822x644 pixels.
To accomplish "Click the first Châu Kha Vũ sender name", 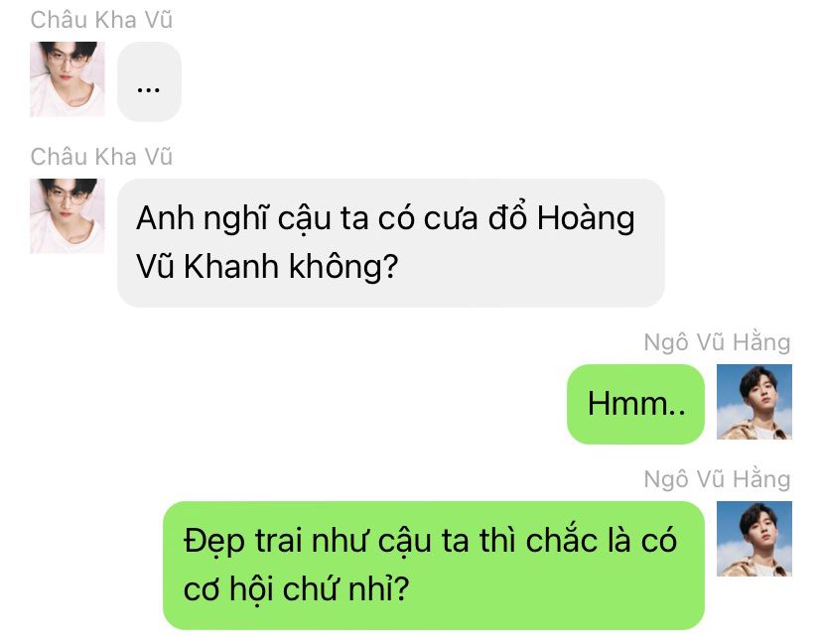I will [101, 20].
